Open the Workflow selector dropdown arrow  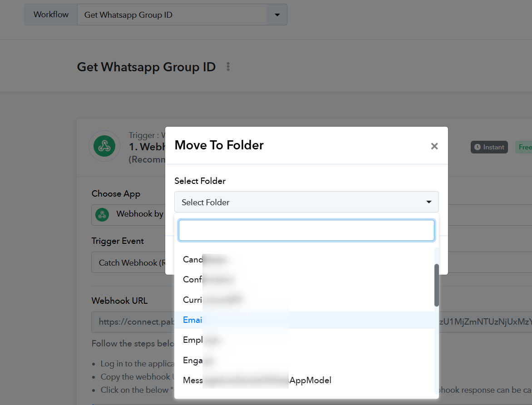277,15
